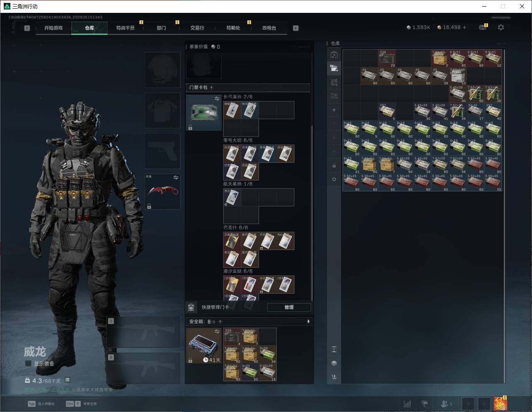
Task: Switch to the 特战干员 tab
Action: (x=125, y=28)
